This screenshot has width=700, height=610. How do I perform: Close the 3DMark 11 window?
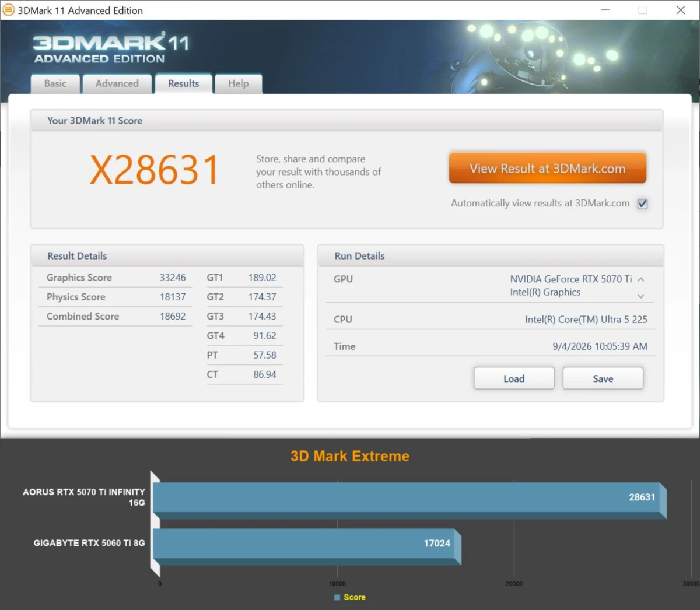click(x=681, y=10)
